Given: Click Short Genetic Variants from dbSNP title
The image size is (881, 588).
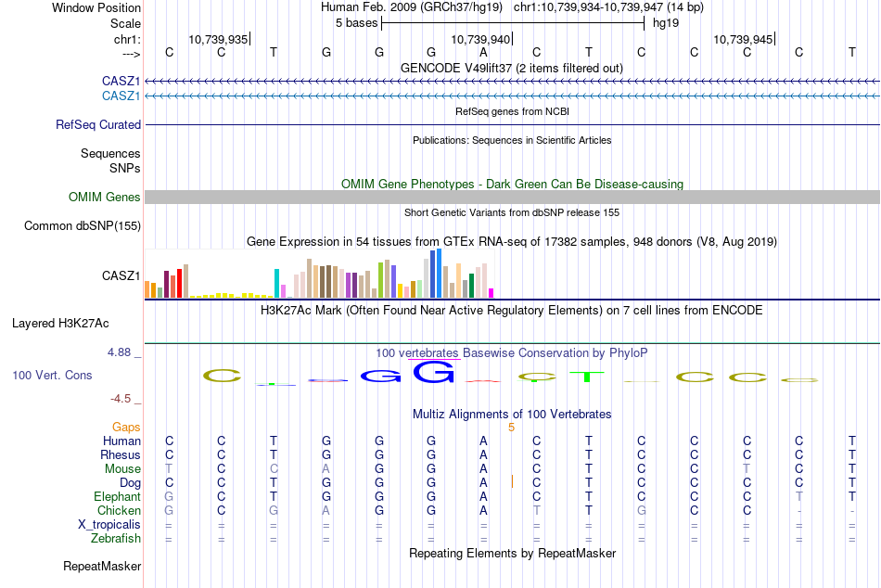Looking at the screenshot, I should [512, 212].
